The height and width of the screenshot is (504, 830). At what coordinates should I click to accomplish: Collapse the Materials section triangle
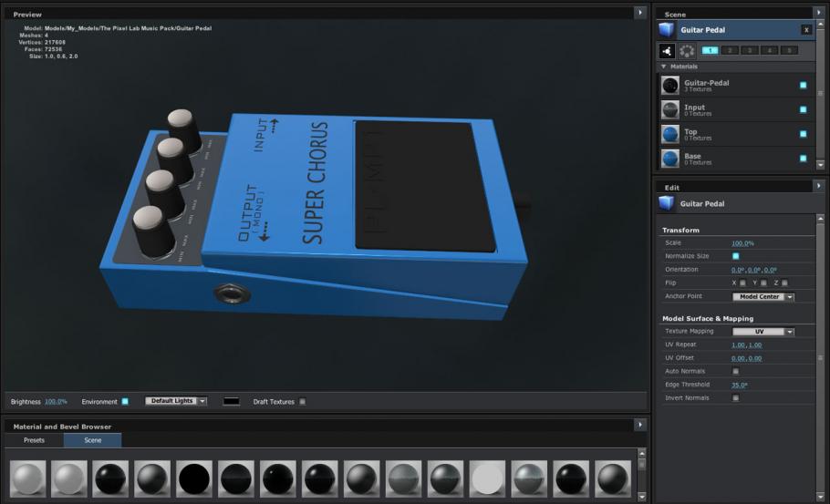click(x=664, y=67)
